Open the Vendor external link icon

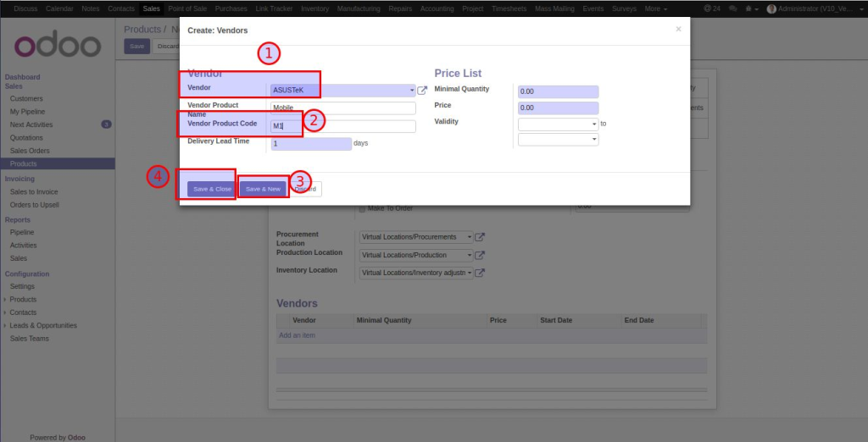[x=422, y=91]
